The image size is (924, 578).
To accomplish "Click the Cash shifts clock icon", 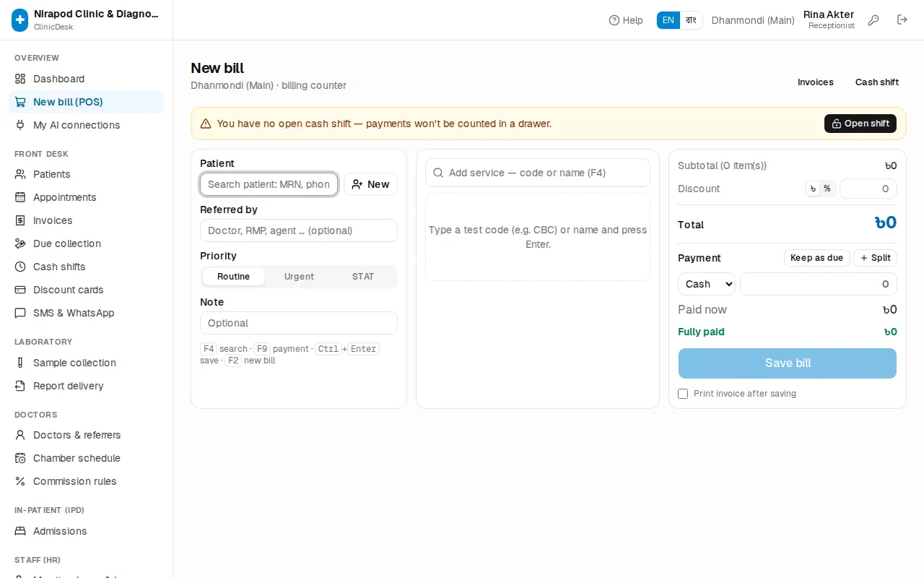I will coord(20,267).
